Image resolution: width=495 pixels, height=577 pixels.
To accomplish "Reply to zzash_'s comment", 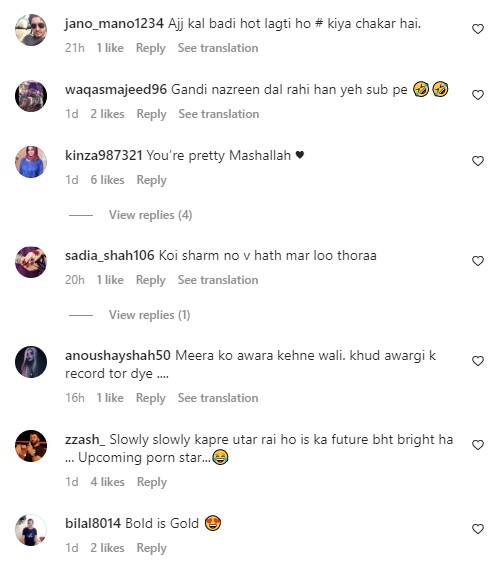I will pyautogui.click(x=152, y=482).
